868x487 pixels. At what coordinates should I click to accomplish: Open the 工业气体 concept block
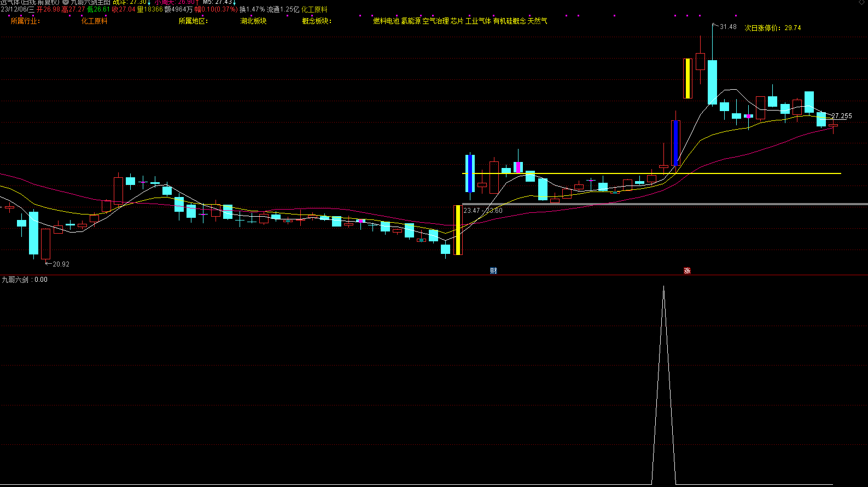click(478, 21)
